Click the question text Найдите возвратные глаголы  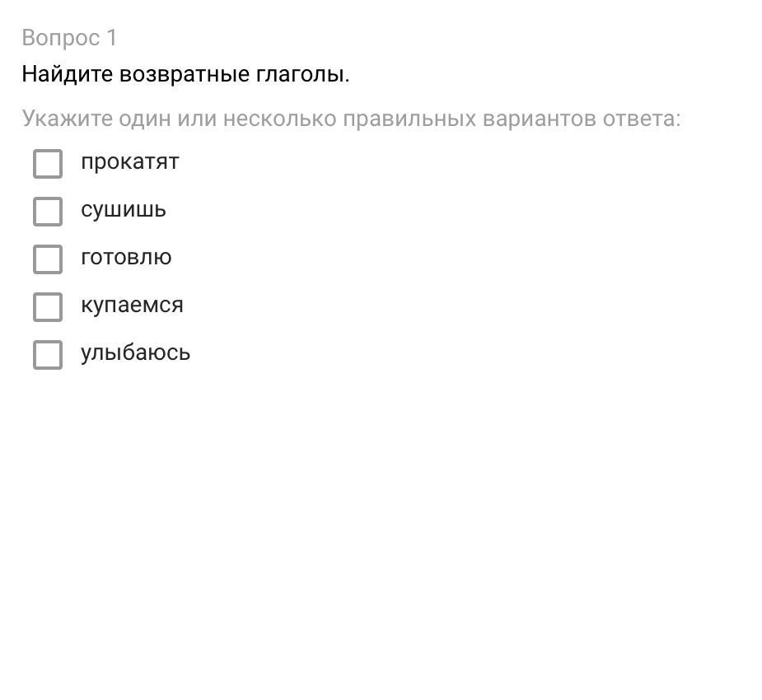[x=185, y=74]
